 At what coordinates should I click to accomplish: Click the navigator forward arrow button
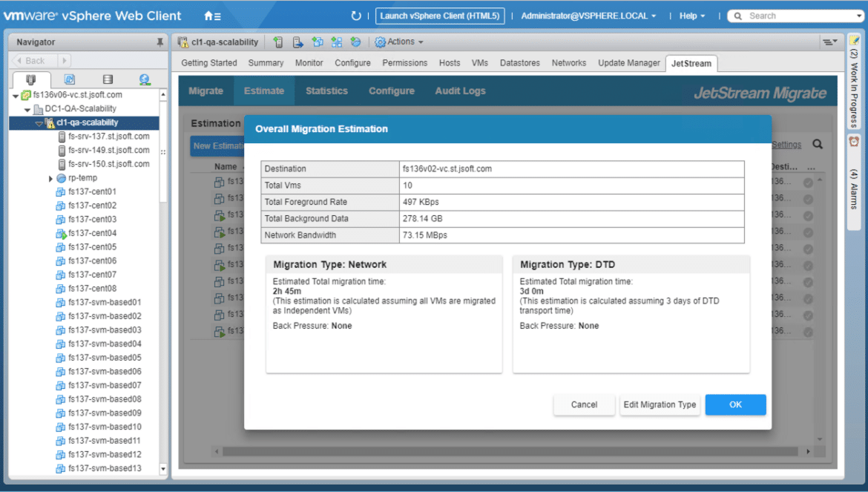pyautogui.click(x=65, y=60)
